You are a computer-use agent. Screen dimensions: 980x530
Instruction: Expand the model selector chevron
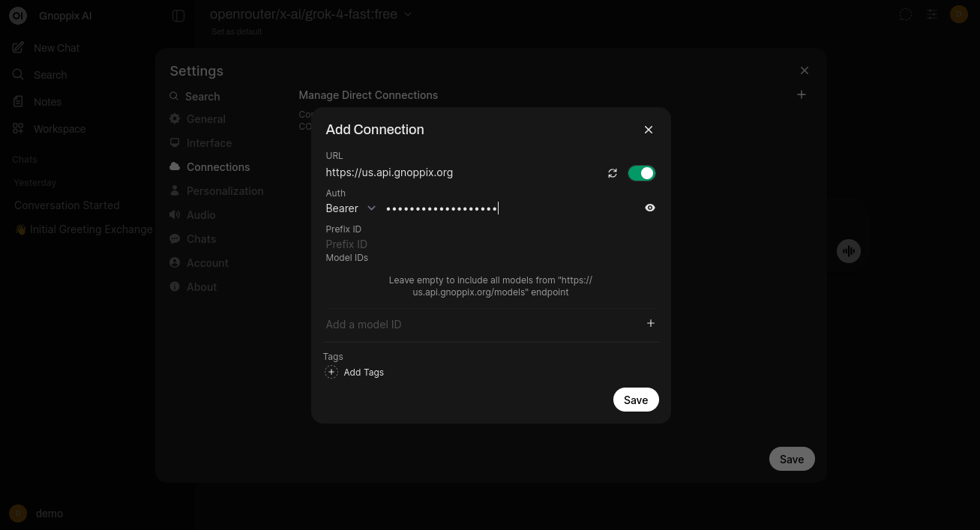coord(408,14)
